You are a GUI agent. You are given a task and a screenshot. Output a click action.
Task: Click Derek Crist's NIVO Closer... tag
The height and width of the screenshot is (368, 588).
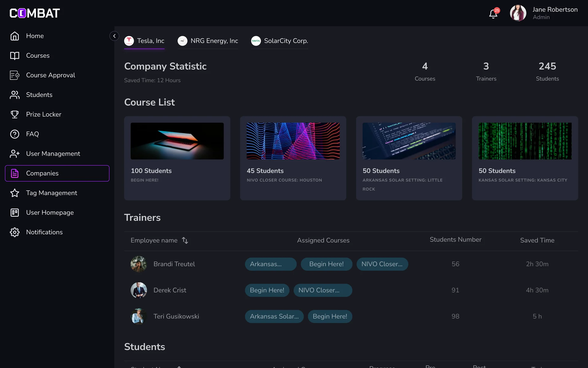[323, 290]
